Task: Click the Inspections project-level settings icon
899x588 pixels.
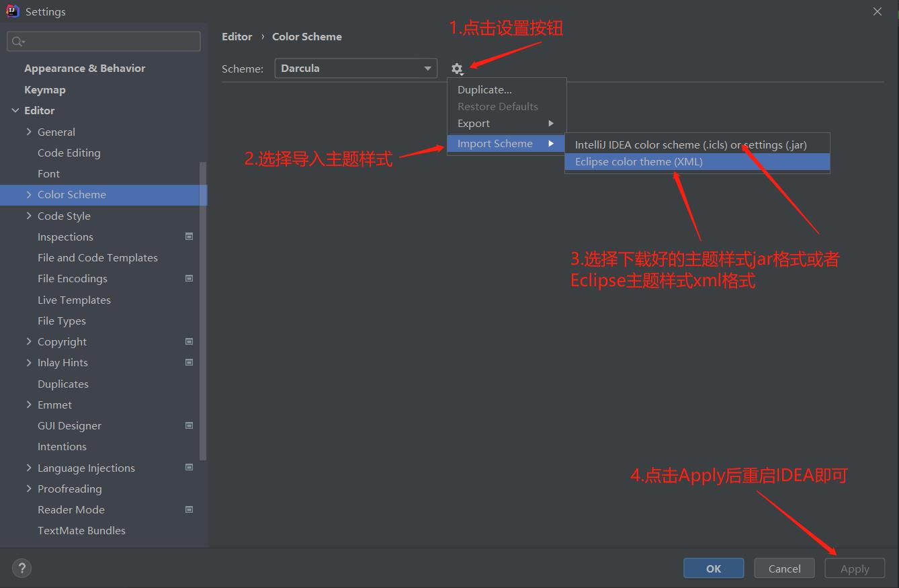Action: (189, 237)
